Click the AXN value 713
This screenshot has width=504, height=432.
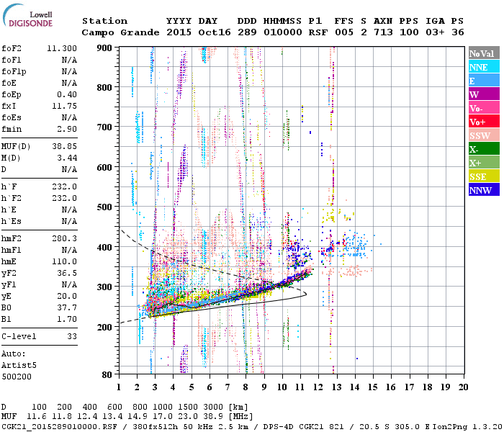point(383,32)
